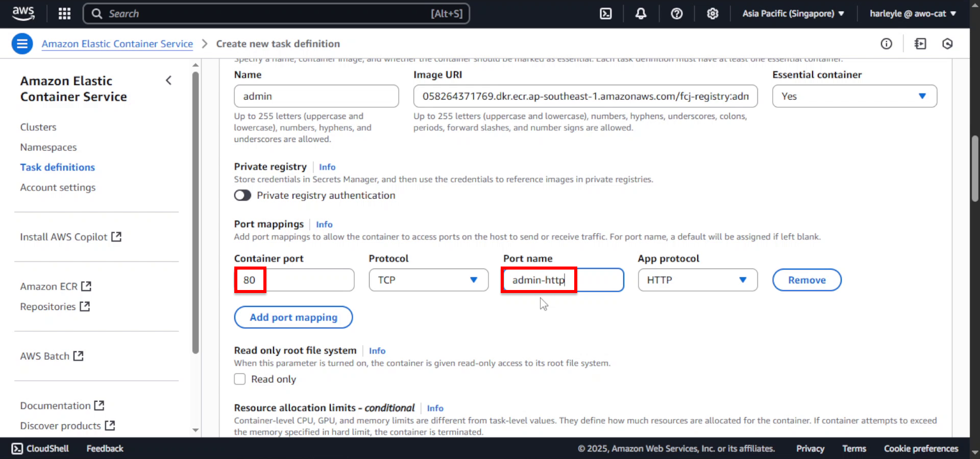This screenshot has width=980, height=459.
Task: Open the Essential container dropdown
Action: pos(854,96)
